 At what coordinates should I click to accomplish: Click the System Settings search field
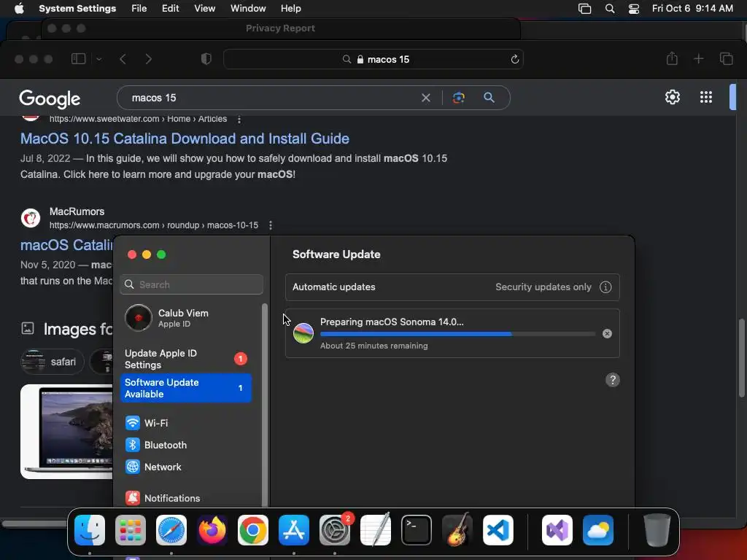192,285
